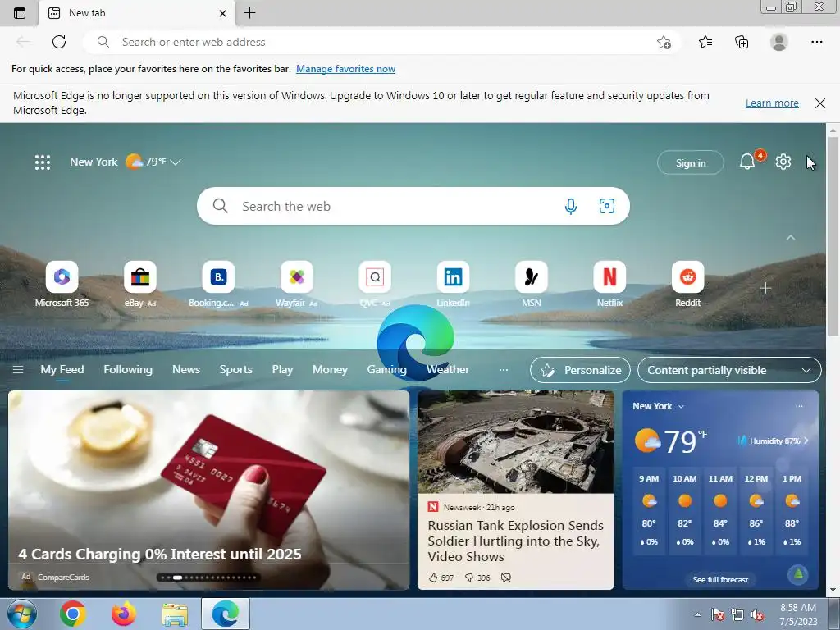Open the Microsoft 365 quick link

point(62,285)
